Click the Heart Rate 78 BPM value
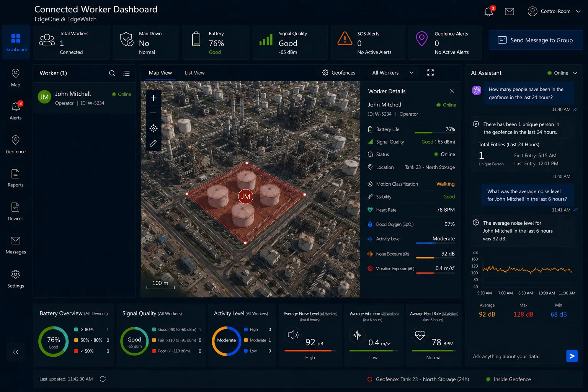Screen dimensions: 588x392 pyautogui.click(x=446, y=210)
